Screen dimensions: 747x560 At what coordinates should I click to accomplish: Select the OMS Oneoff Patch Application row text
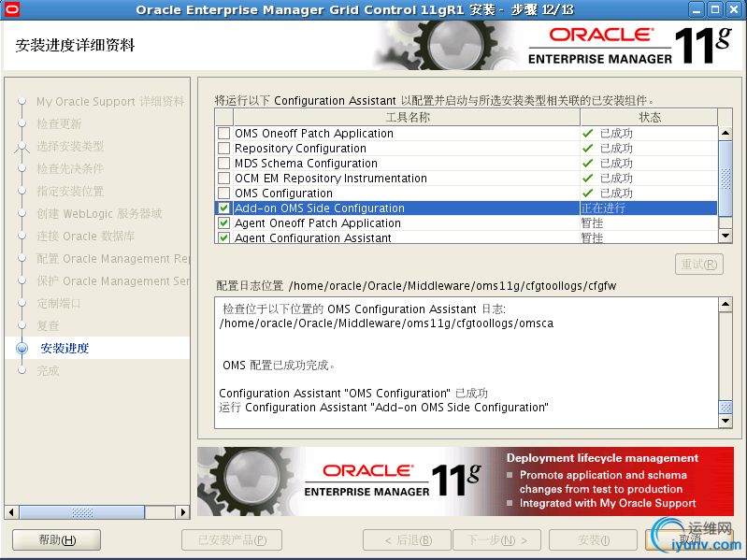(314, 134)
